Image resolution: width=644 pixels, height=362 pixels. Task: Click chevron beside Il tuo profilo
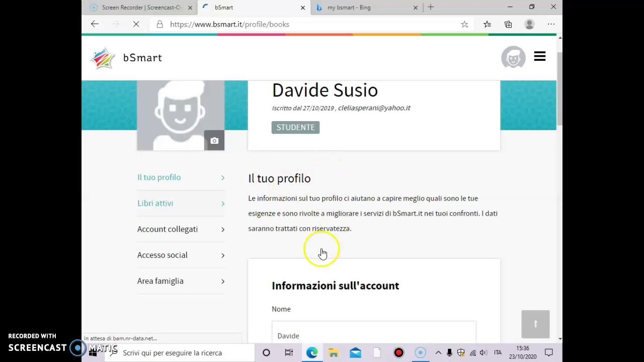(x=223, y=177)
